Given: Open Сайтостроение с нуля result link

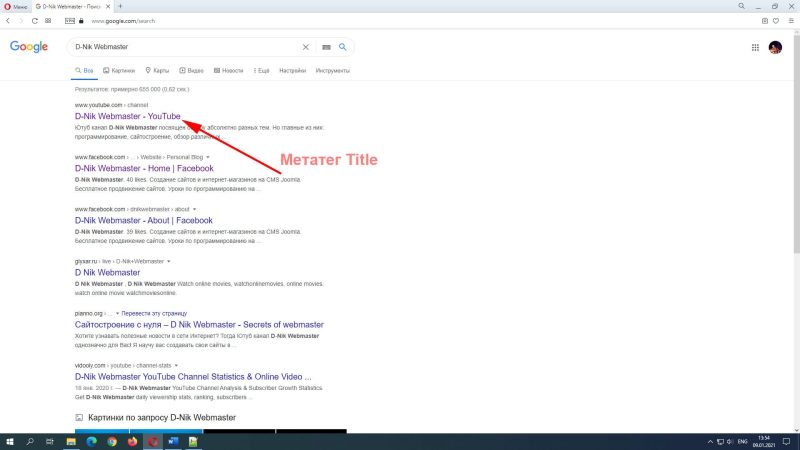Looking at the screenshot, I should pos(199,324).
